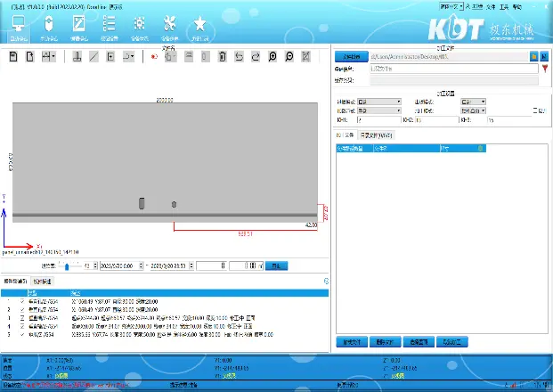Open the title bar dropdown left of user

(x=451, y=6)
